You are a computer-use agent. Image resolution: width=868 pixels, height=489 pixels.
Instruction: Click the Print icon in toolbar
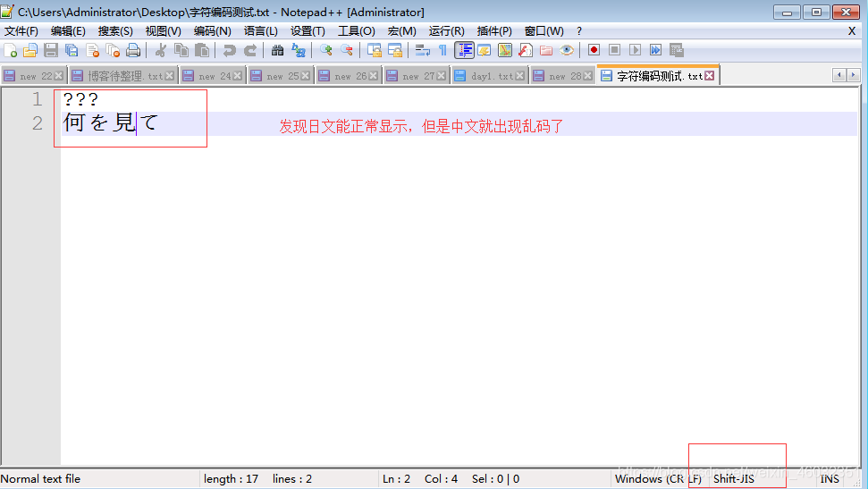pyautogui.click(x=133, y=50)
